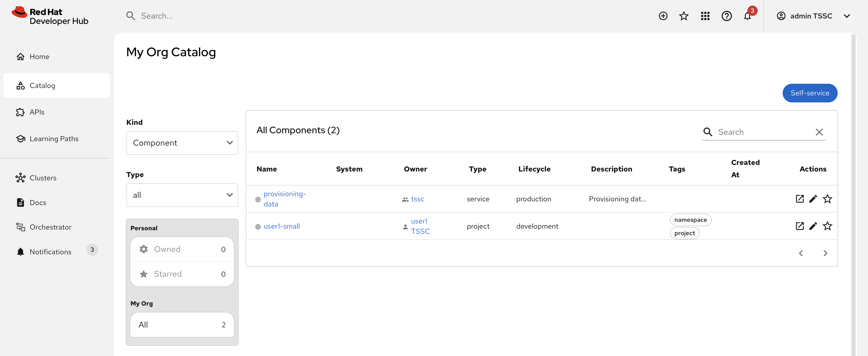
Task: Star the provisioning-data component
Action: (828, 199)
